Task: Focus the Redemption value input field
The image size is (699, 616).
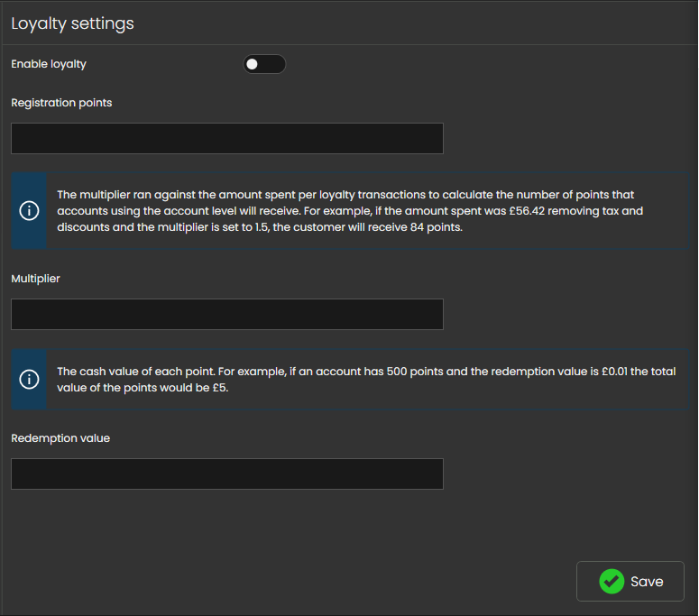Action: pos(226,473)
